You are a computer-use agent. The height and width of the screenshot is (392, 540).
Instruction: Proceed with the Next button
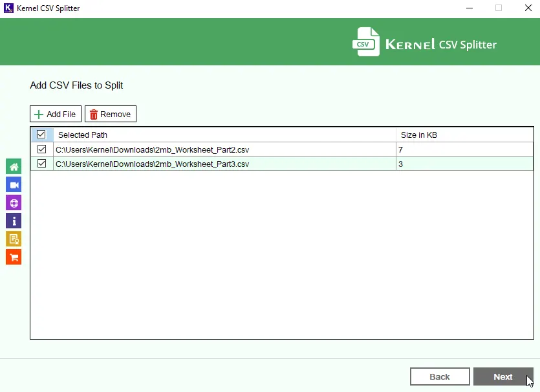[x=503, y=377]
